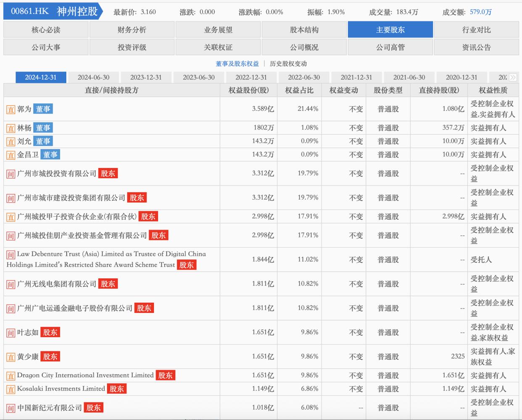The height and width of the screenshot is (420, 522).
Task: Select the 2022-12-31 report date tab
Action: [251, 77]
